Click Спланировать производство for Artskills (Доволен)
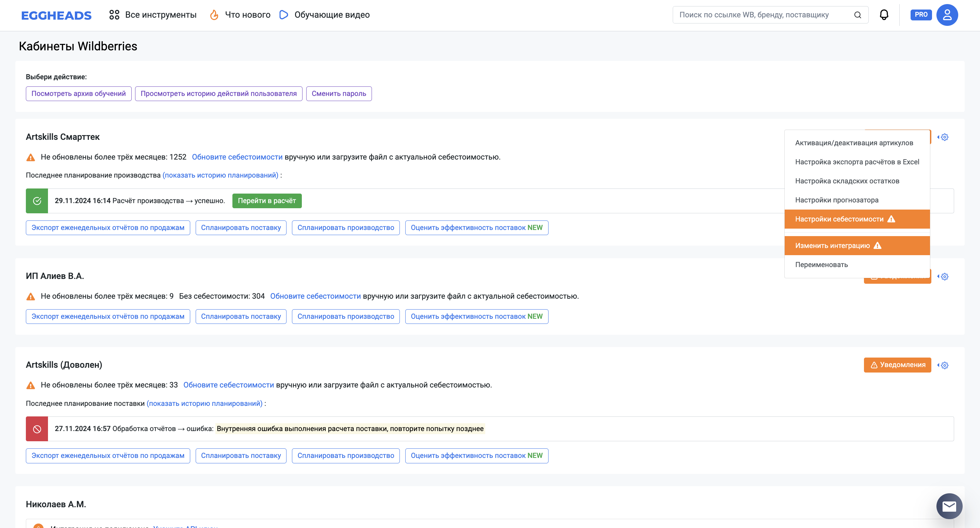The width and height of the screenshot is (980, 528). (345, 456)
